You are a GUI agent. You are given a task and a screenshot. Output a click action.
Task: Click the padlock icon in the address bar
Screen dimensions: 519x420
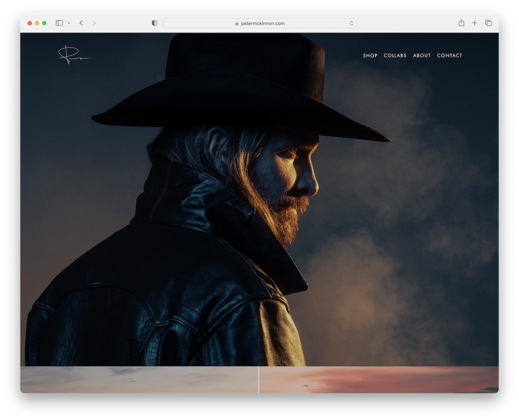236,23
